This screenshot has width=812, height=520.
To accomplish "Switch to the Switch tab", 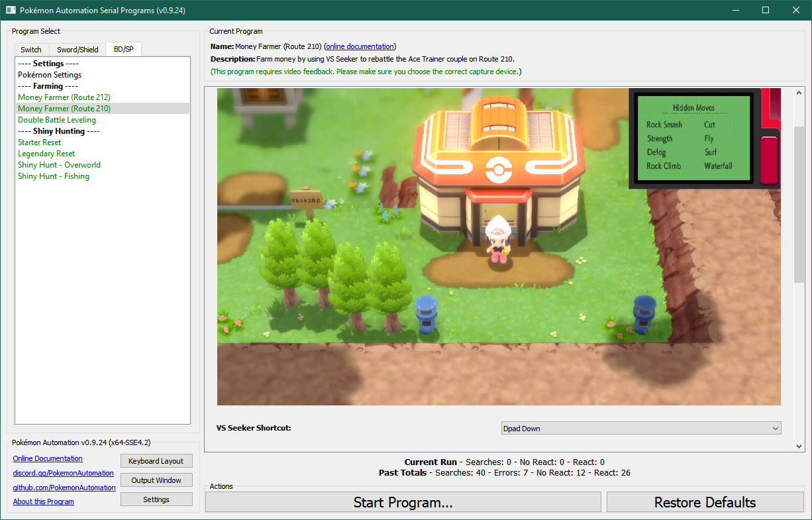I will (x=31, y=50).
